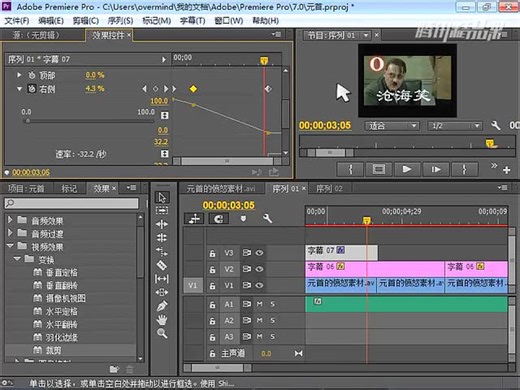Open the 适合 zoom level dropdown
The height and width of the screenshot is (390, 520).
click(392, 126)
